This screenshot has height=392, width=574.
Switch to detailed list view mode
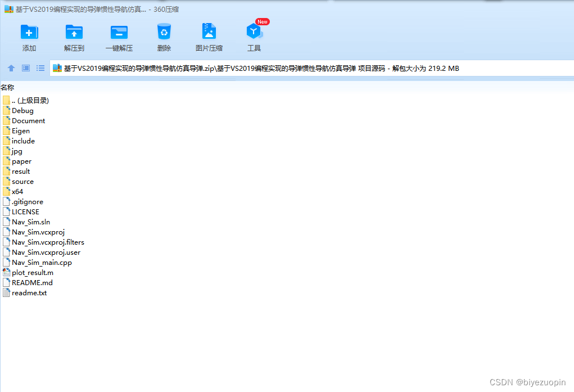tap(40, 68)
